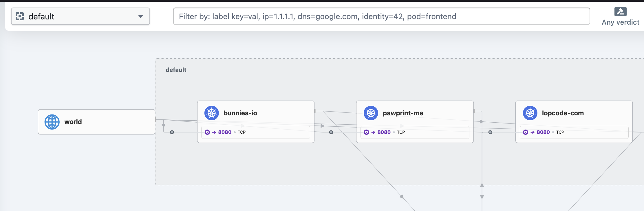
Task: Click the default namespace group label
Action: [176, 70]
